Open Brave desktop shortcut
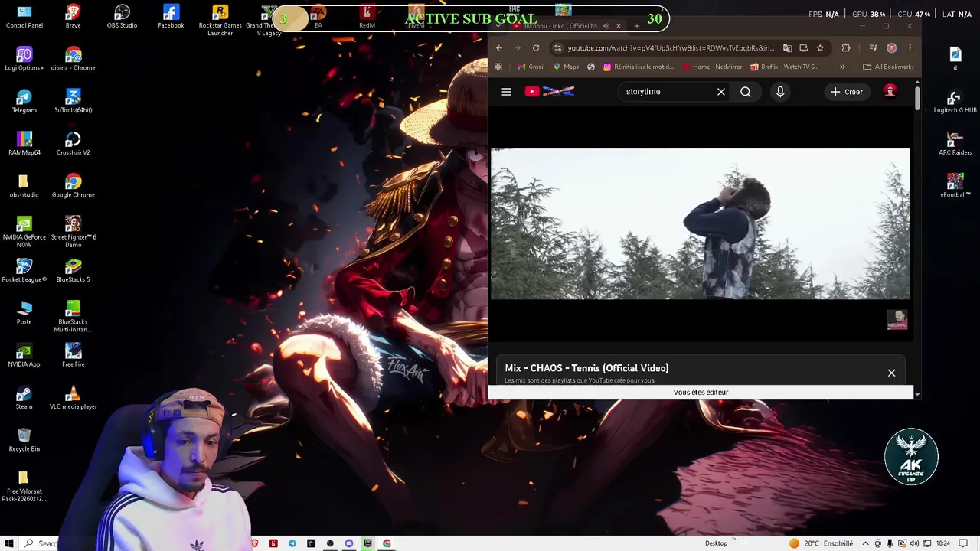The image size is (980, 551). pyautogui.click(x=73, y=17)
